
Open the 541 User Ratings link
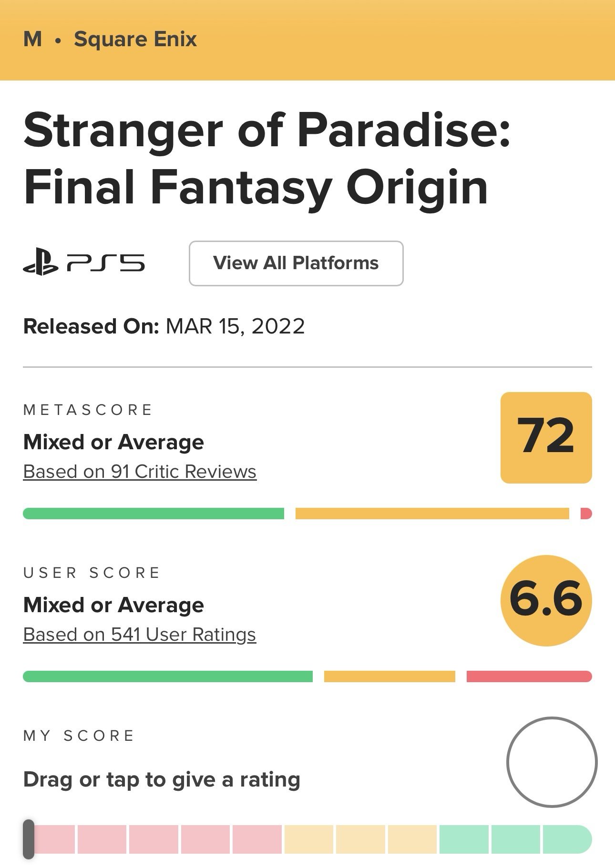point(140,635)
